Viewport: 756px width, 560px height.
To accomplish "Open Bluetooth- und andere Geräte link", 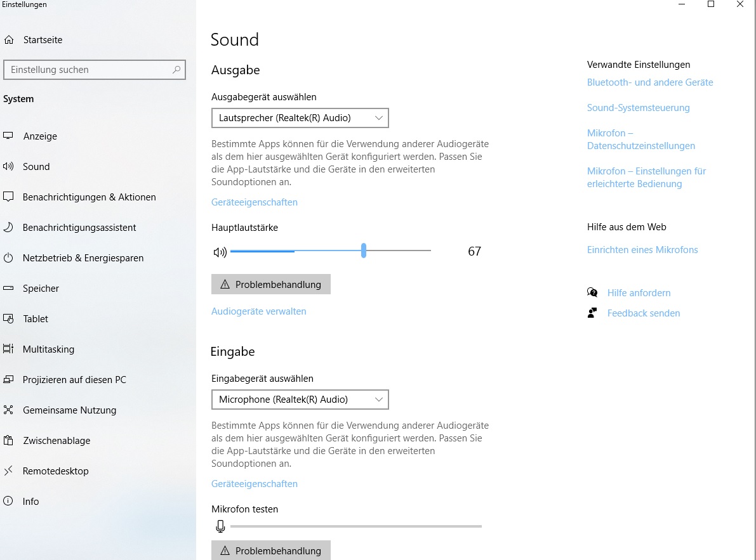I will (x=650, y=82).
